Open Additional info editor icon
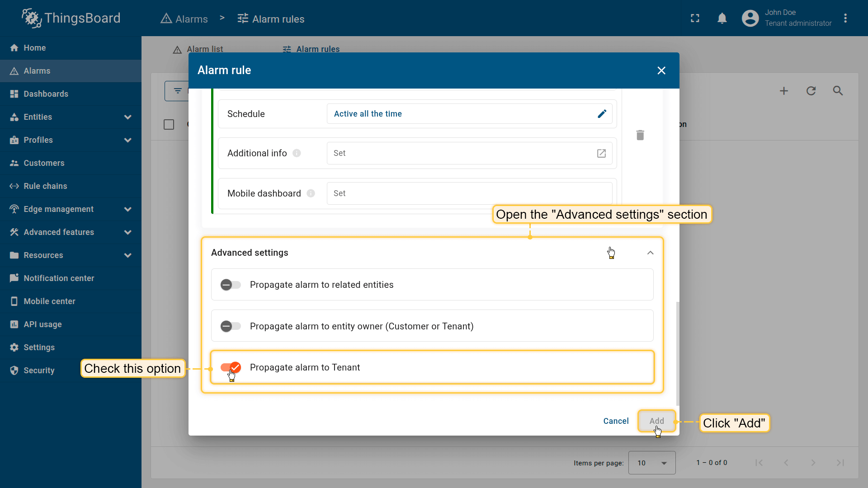Image resolution: width=868 pixels, height=488 pixels. coord(601,153)
